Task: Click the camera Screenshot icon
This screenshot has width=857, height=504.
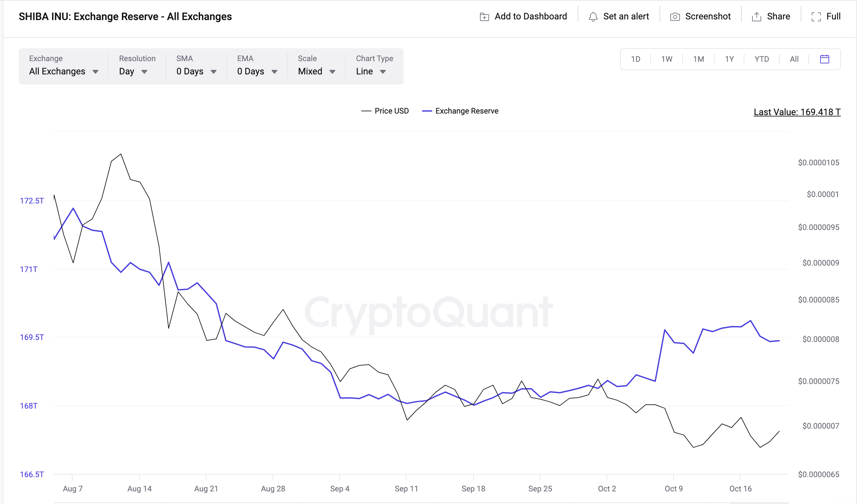Action: (675, 16)
